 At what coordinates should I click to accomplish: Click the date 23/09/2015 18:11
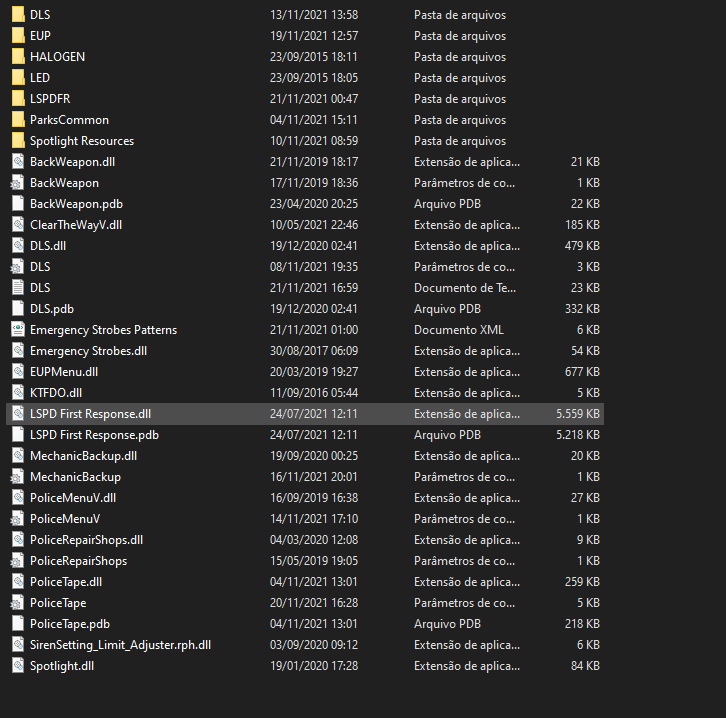point(314,57)
